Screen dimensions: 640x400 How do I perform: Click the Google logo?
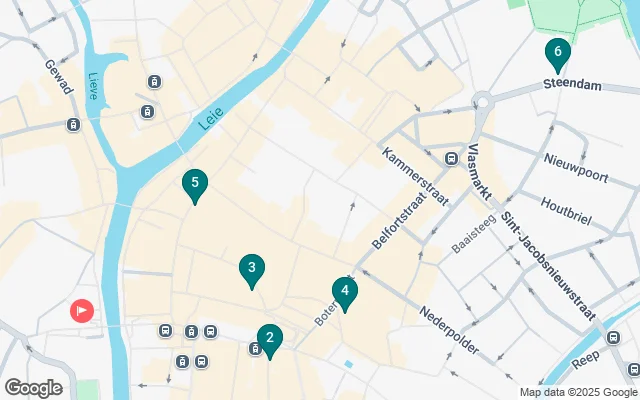point(33,388)
